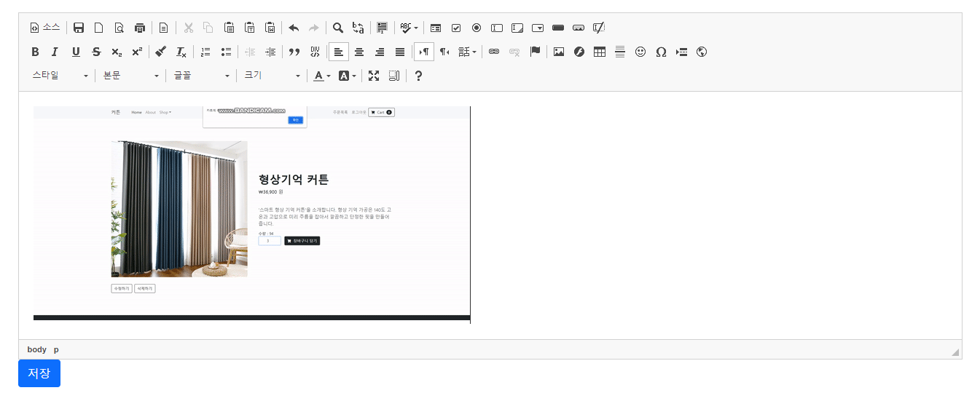Screen dimensions: 980x393
Task: Create a DIV container
Action: (315, 52)
